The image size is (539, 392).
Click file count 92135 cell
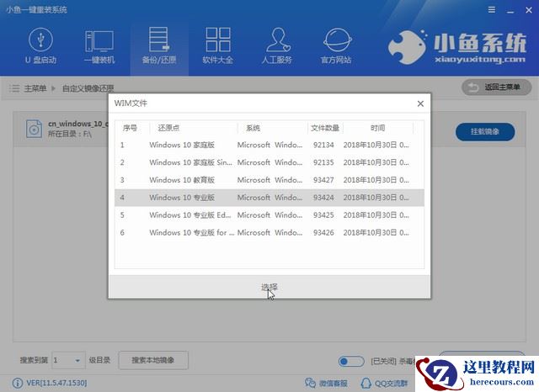tap(323, 162)
